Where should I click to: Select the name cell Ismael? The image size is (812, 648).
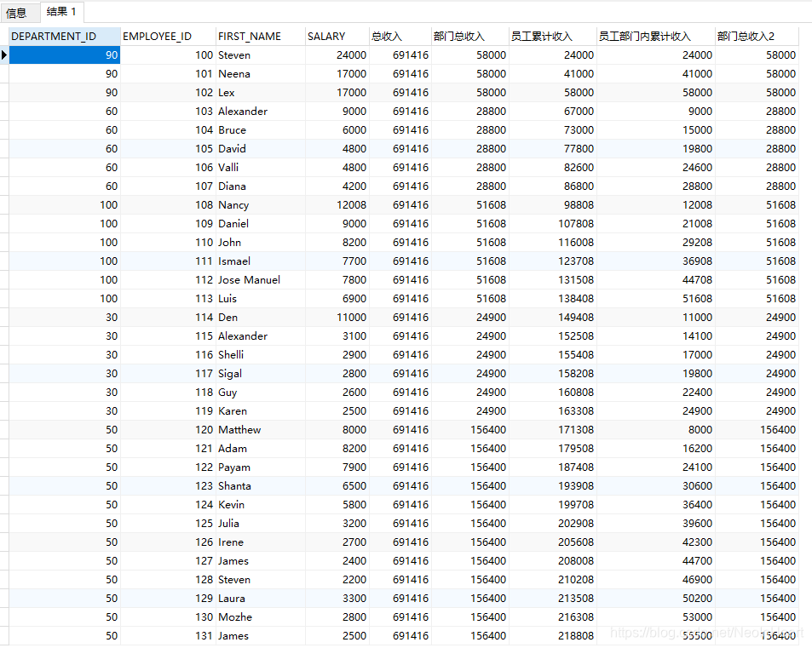pos(261,261)
